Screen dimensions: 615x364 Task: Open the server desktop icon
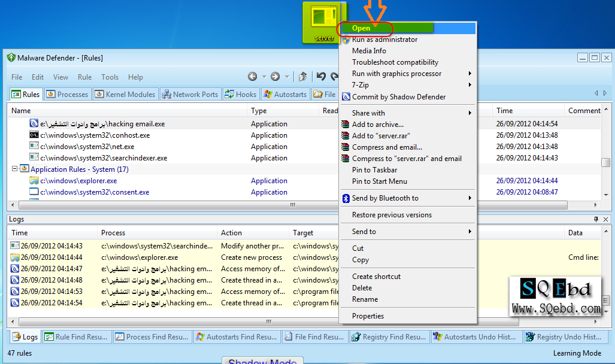[x=324, y=22]
